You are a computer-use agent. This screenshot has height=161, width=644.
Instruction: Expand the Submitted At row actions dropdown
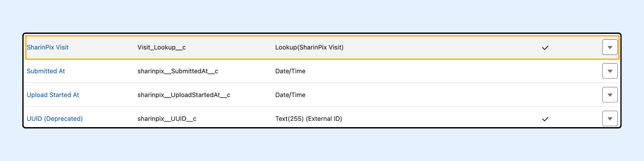[610, 71]
